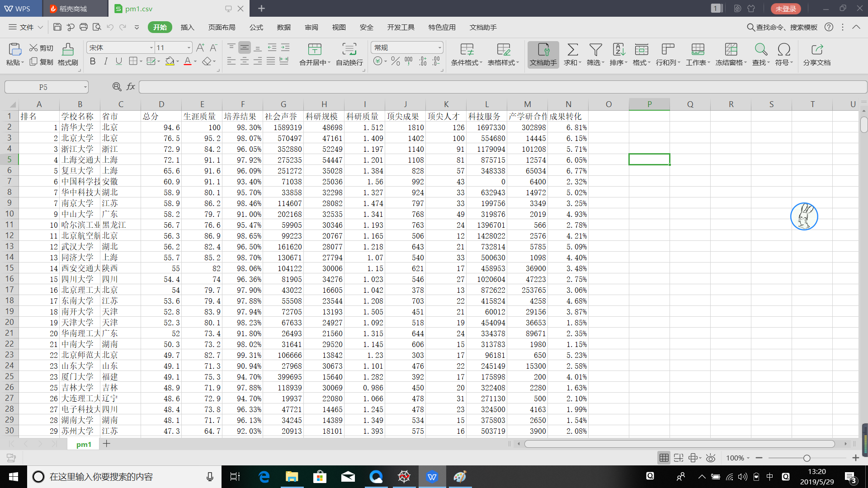Screen dimensions: 868x488
Task: Click the Conditional Formatting (条件格式) icon
Action: point(467,49)
